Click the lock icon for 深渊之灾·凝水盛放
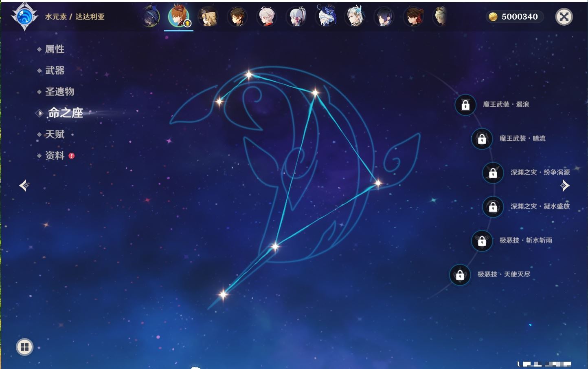The image size is (588, 369). 493,206
